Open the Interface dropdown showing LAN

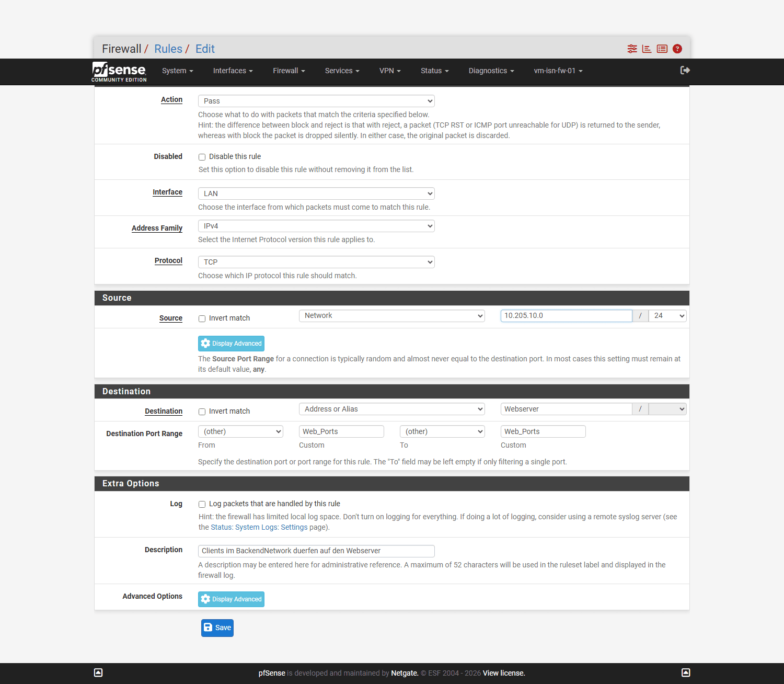coord(316,193)
